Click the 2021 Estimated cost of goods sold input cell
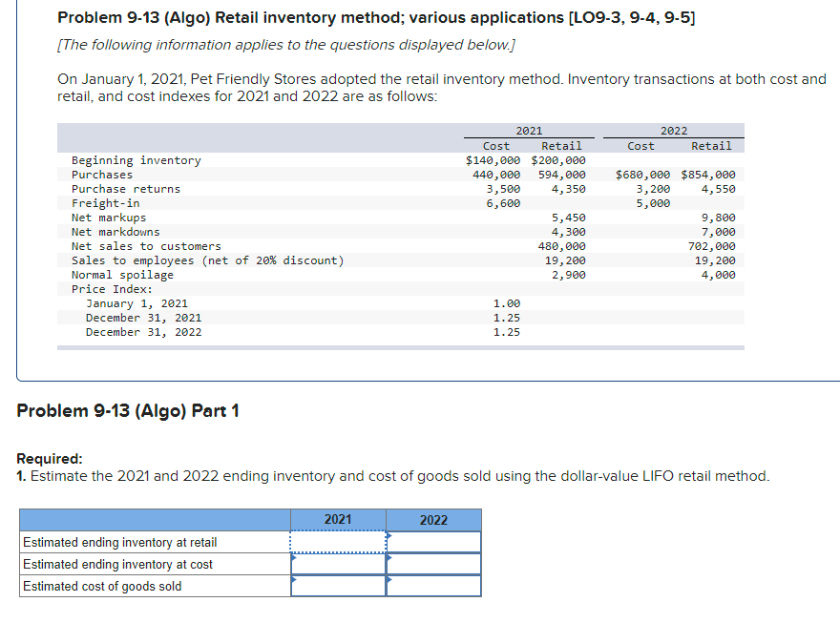This screenshot has height=623, width=840. tap(336, 585)
